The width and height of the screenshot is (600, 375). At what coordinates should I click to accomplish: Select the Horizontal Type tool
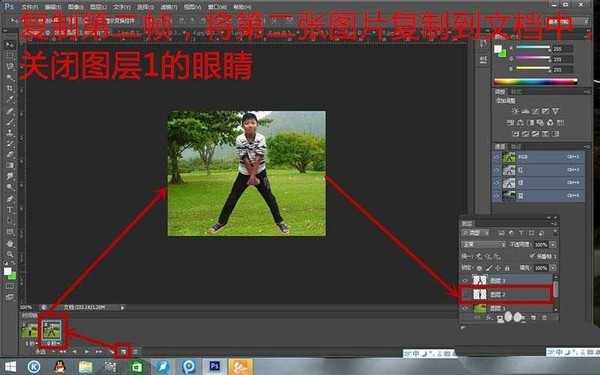10,210
